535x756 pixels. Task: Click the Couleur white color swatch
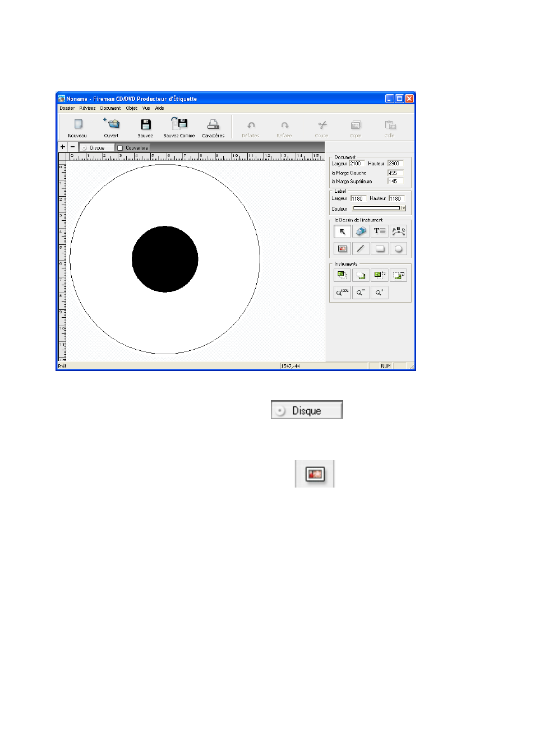(376, 208)
